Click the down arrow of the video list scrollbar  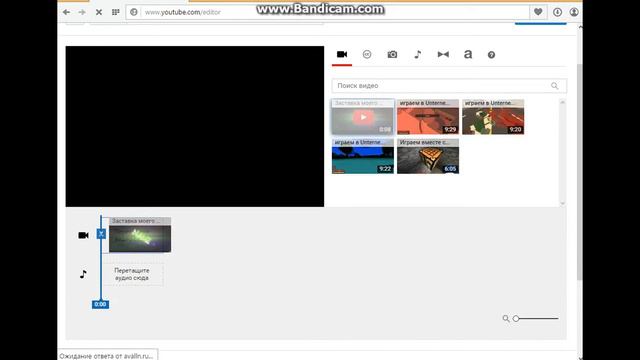coord(562,203)
